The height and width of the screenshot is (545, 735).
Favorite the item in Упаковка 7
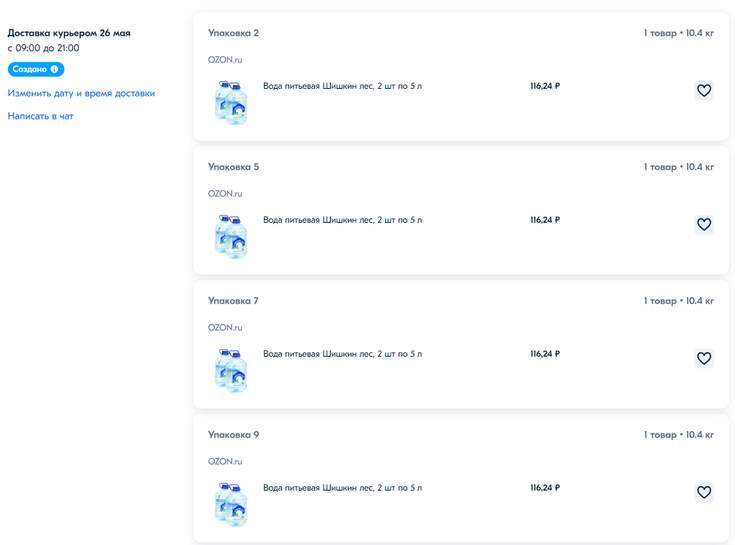(704, 358)
